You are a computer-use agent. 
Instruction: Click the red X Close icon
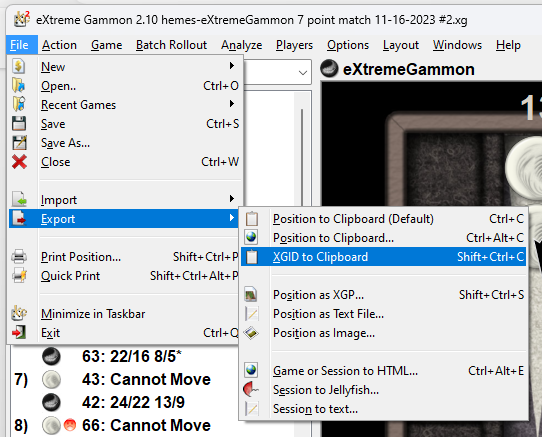pos(19,161)
